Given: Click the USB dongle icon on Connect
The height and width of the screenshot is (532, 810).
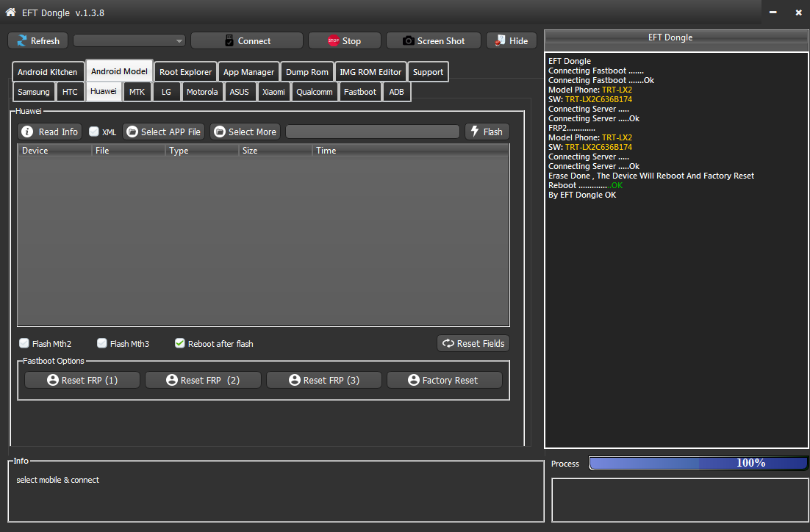Looking at the screenshot, I should 229,40.
